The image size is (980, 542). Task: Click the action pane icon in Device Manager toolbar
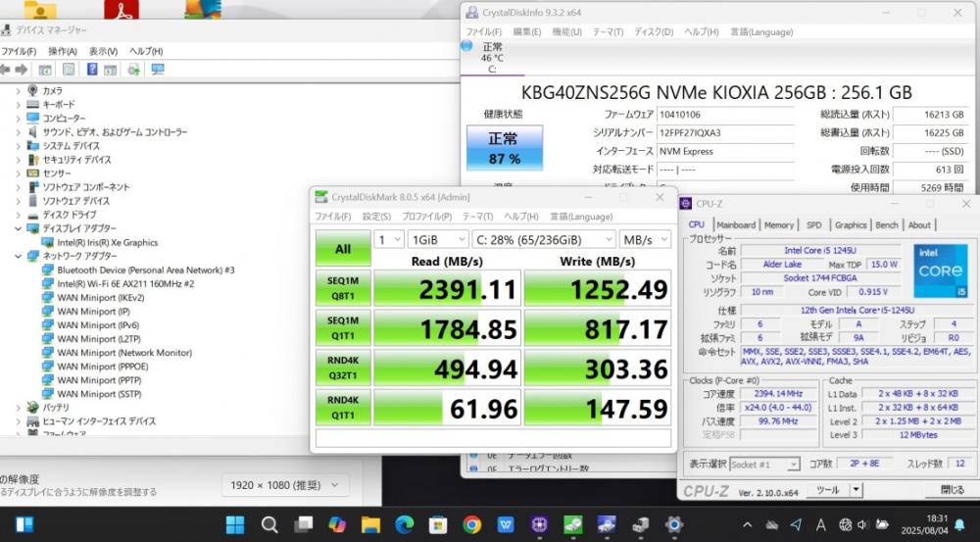111,70
